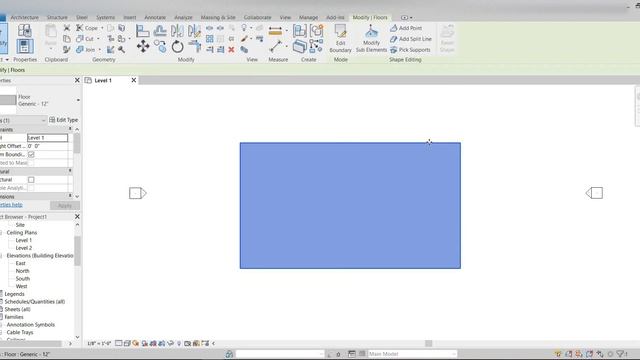Click the Visual Style icon in view control bar
Image resolution: width=640 pixels, height=360 pixels.
[x=127, y=343]
